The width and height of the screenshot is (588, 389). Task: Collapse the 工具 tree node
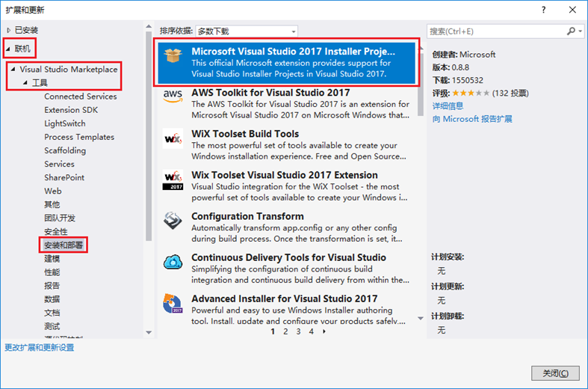(x=25, y=82)
